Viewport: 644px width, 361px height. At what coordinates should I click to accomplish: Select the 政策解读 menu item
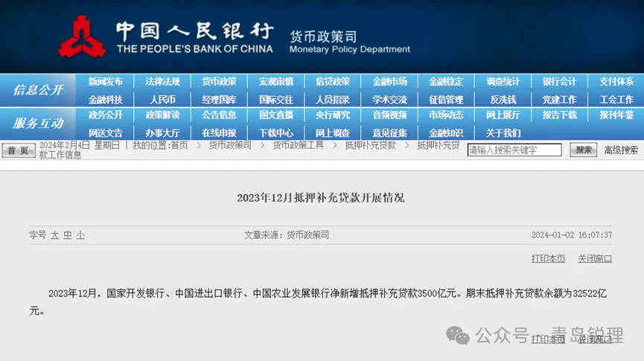point(162,115)
